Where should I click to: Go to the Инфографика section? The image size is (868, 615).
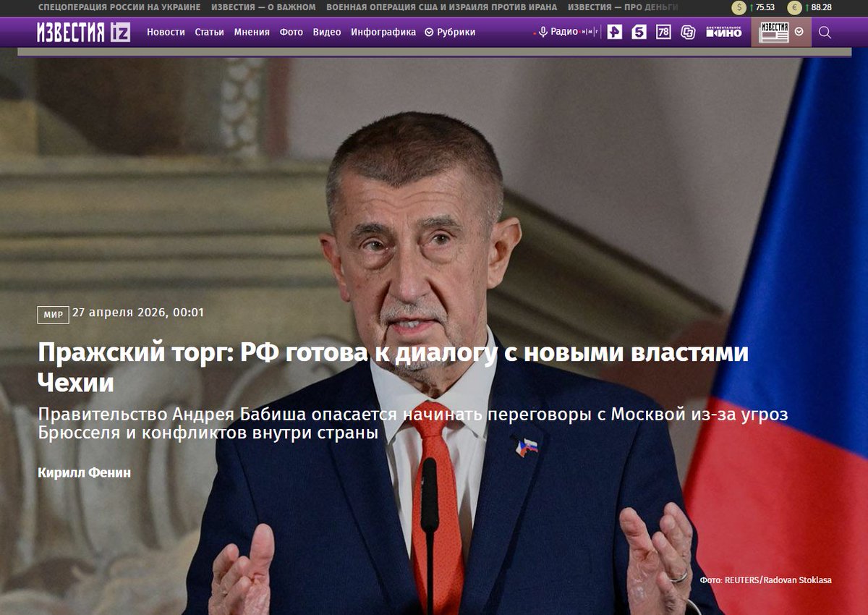383,32
